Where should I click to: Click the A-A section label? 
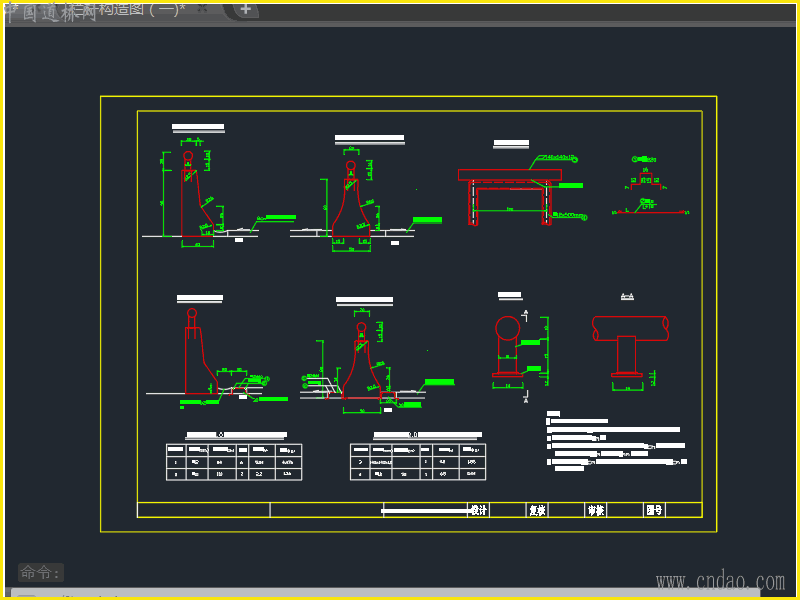[627, 296]
